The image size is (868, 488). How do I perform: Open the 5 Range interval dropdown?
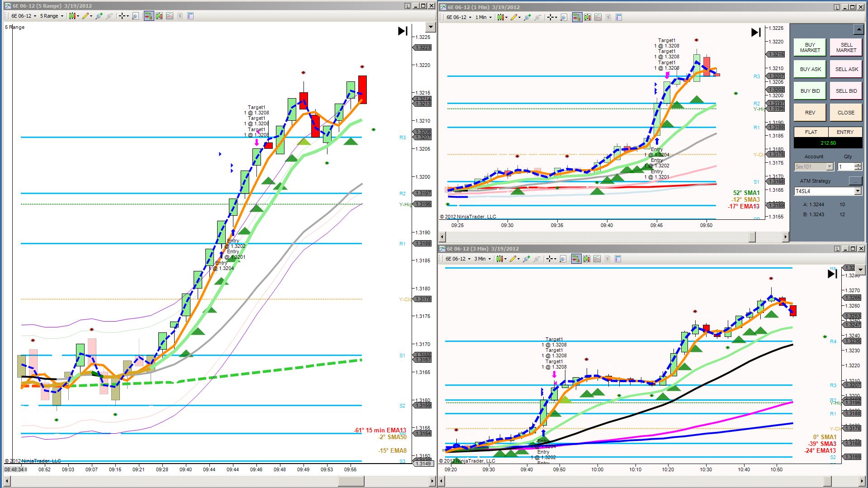[51, 16]
